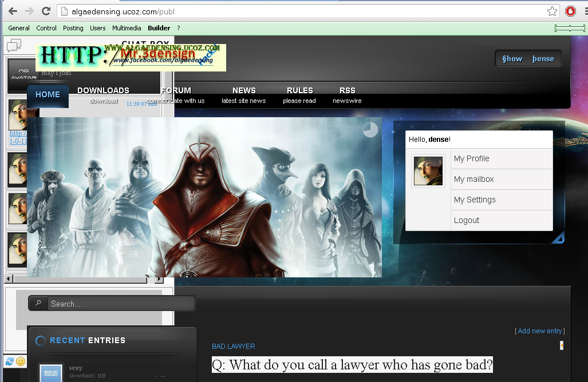Open the Control admin menu
This screenshot has width=588, height=382.
point(46,28)
